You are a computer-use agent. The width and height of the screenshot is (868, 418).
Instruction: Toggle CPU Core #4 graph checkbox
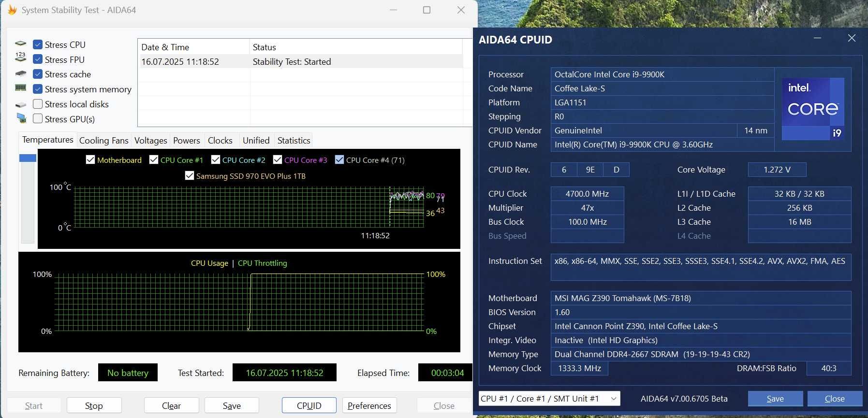pyautogui.click(x=339, y=159)
